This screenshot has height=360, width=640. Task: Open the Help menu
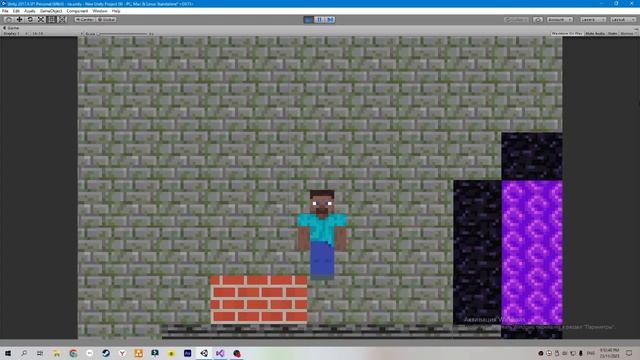tap(116, 11)
